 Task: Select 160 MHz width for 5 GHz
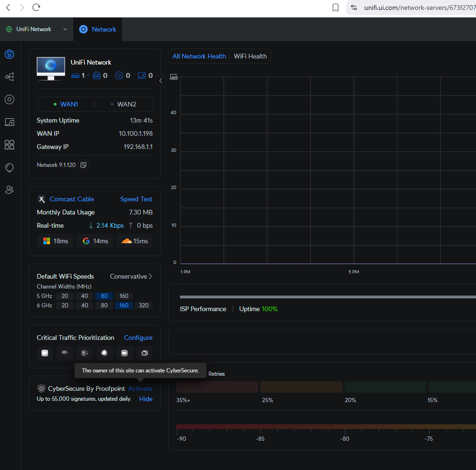[x=124, y=296]
